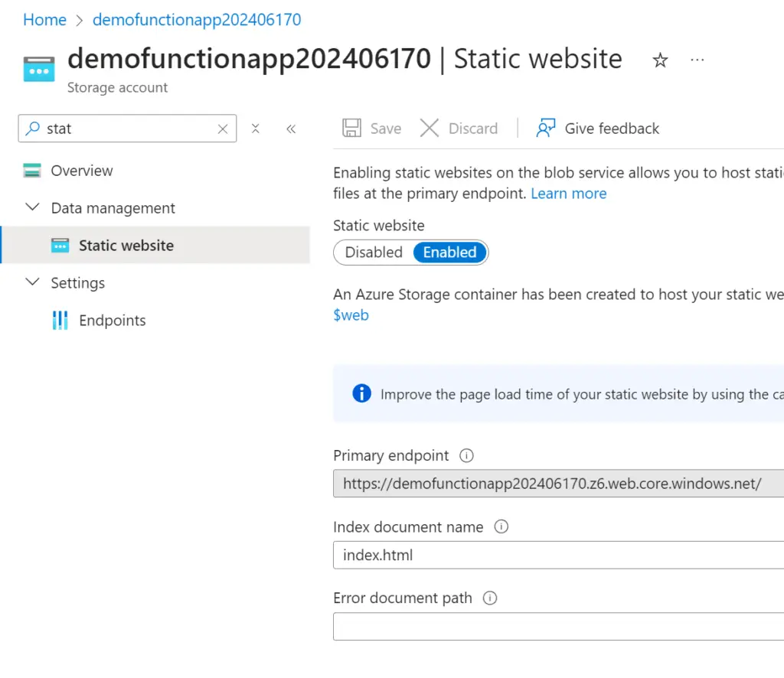Click the Error document path field
Image resolution: width=784 pixels, height=678 pixels.
point(558,627)
